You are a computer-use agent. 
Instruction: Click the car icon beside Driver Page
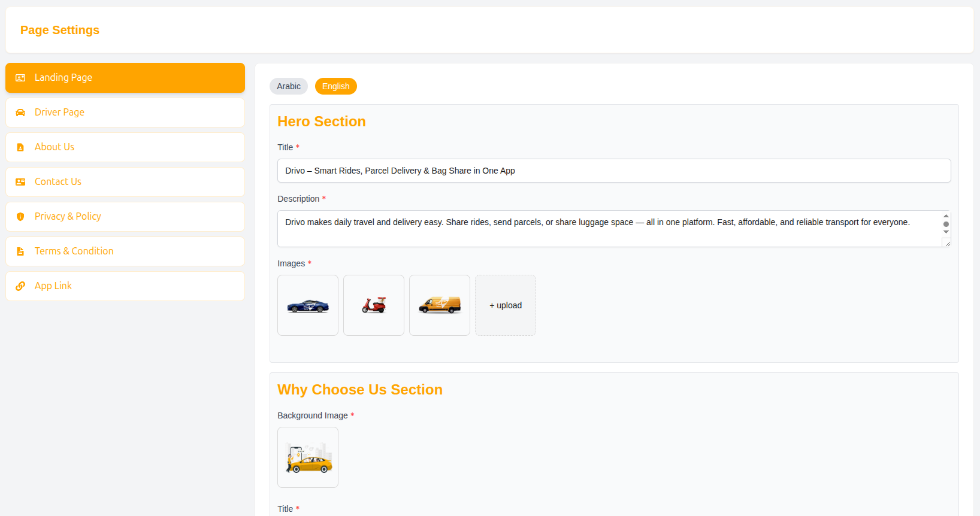pyautogui.click(x=20, y=113)
